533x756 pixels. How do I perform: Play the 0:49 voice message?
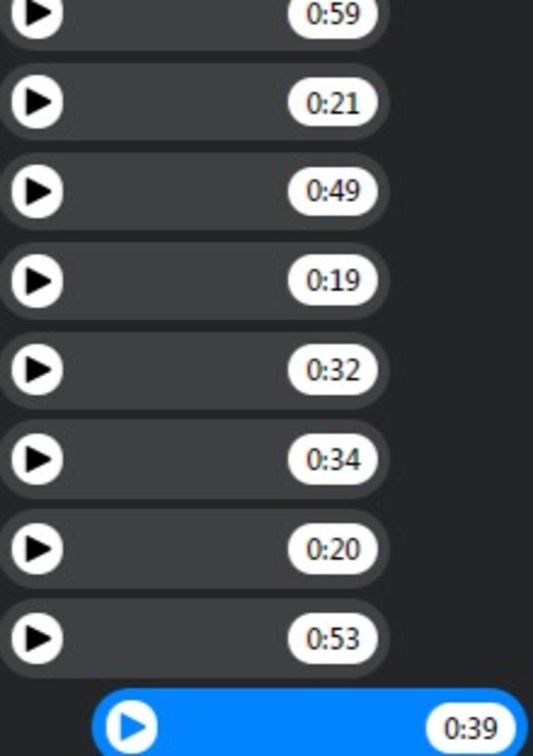click(x=37, y=191)
